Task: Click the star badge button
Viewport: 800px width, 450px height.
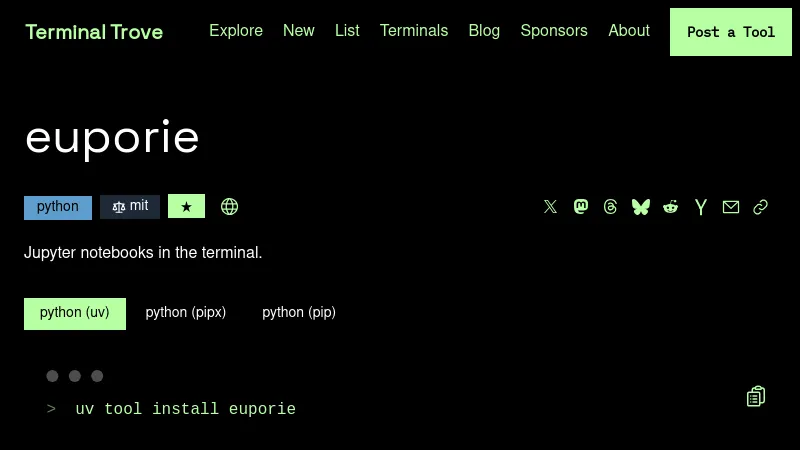Action: click(186, 207)
